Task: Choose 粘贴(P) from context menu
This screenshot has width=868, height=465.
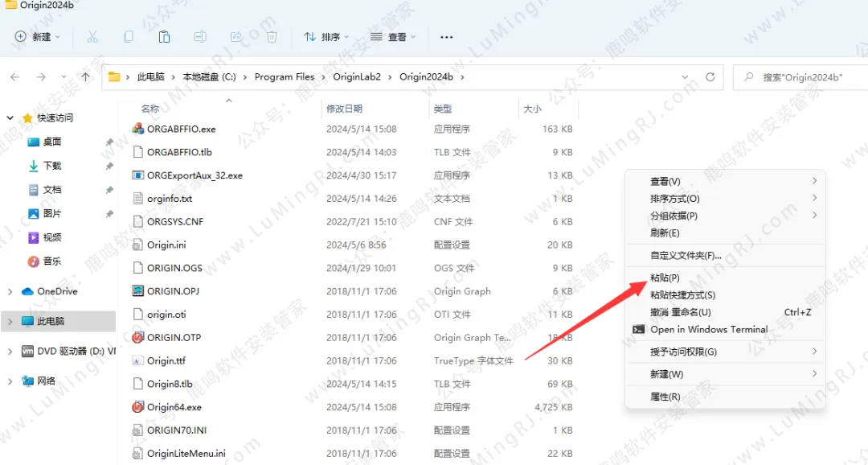Action: click(x=665, y=278)
